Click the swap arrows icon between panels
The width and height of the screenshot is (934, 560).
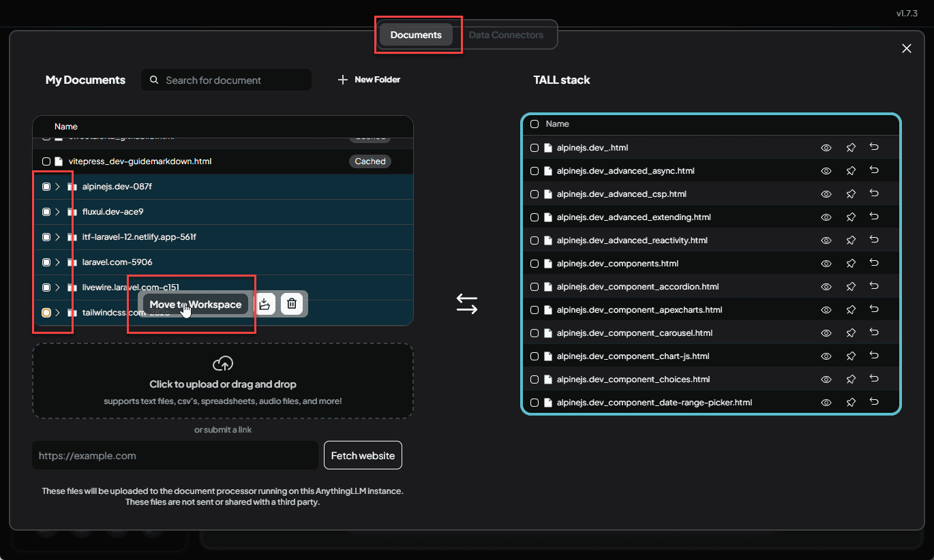[467, 304]
